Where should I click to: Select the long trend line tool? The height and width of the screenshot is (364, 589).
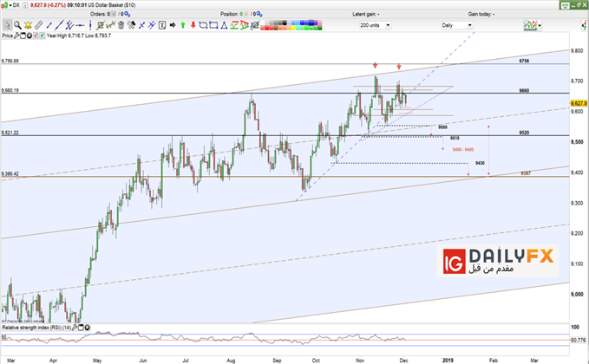(x=59, y=25)
